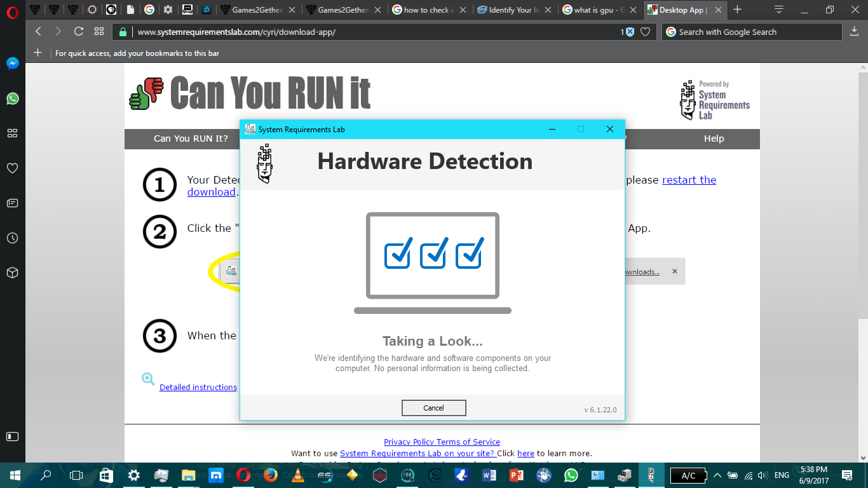Open the Windows Store from taskbar
Image resolution: width=868 pixels, height=488 pixels.
[x=106, y=475]
